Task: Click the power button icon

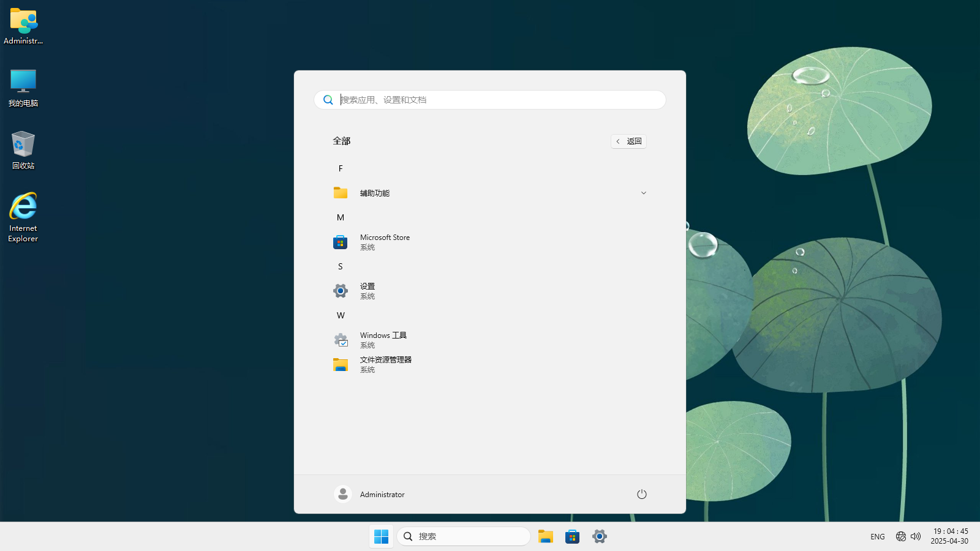Action: tap(642, 494)
